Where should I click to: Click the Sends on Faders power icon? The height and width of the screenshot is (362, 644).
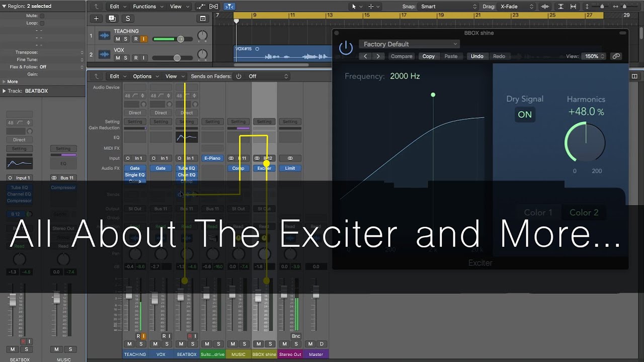[238, 76]
